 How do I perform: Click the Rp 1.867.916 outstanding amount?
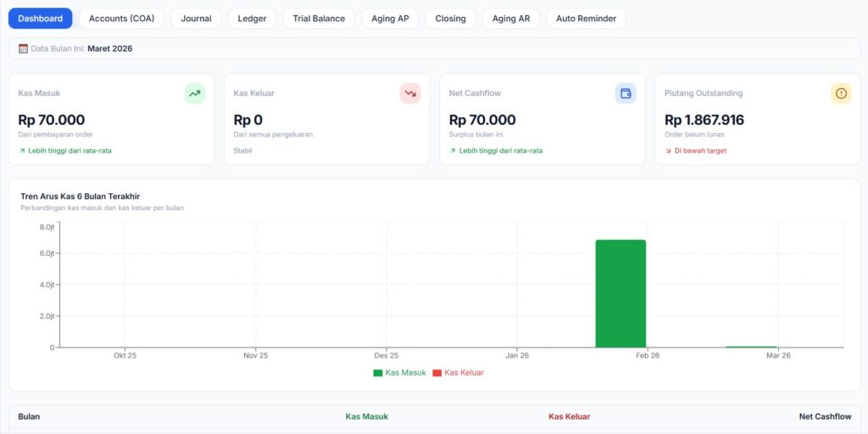(704, 120)
